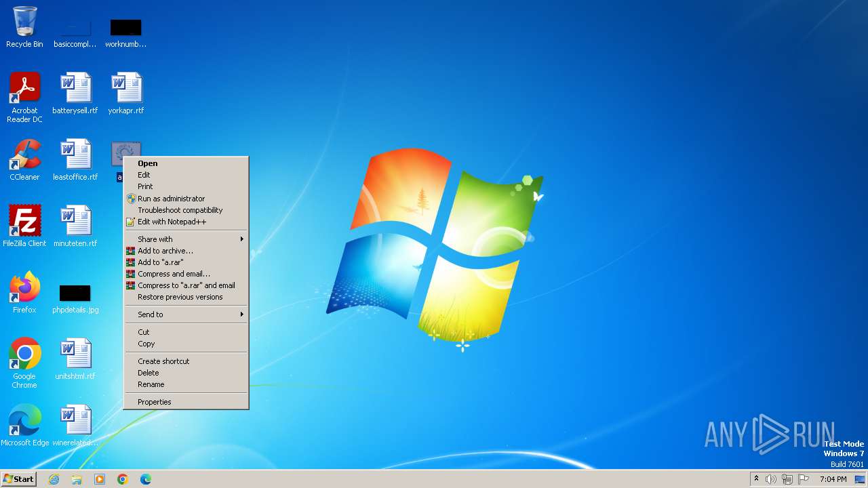The width and height of the screenshot is (868, 488).
Task: Click the Show desktop button
Action: [x=860, y=479]
